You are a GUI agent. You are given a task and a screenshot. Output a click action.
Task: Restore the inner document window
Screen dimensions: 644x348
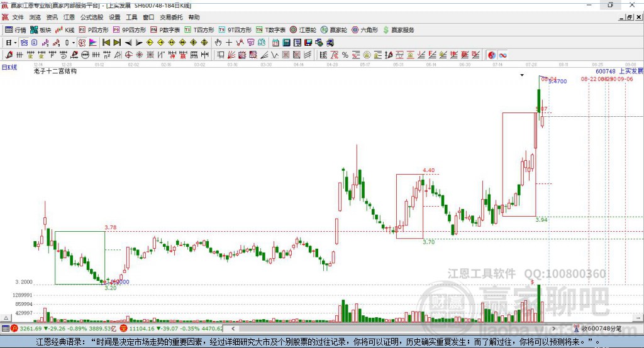(630, 17)
